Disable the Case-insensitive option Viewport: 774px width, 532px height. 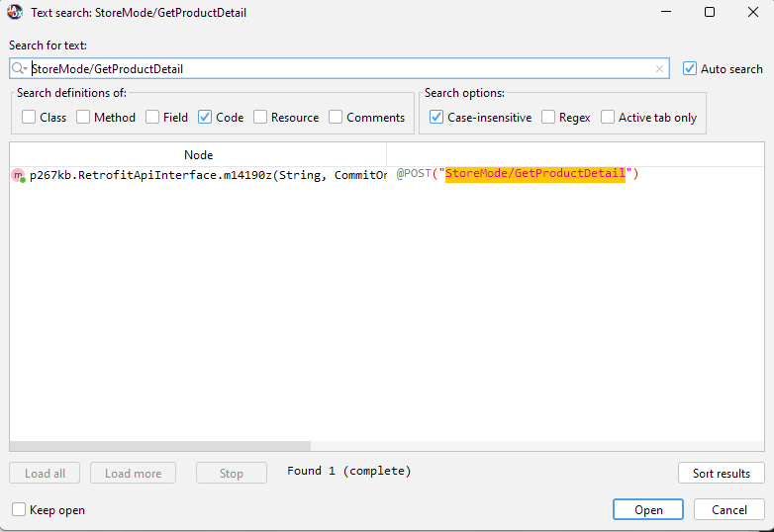pyautogui.click(x=436, y=117)
